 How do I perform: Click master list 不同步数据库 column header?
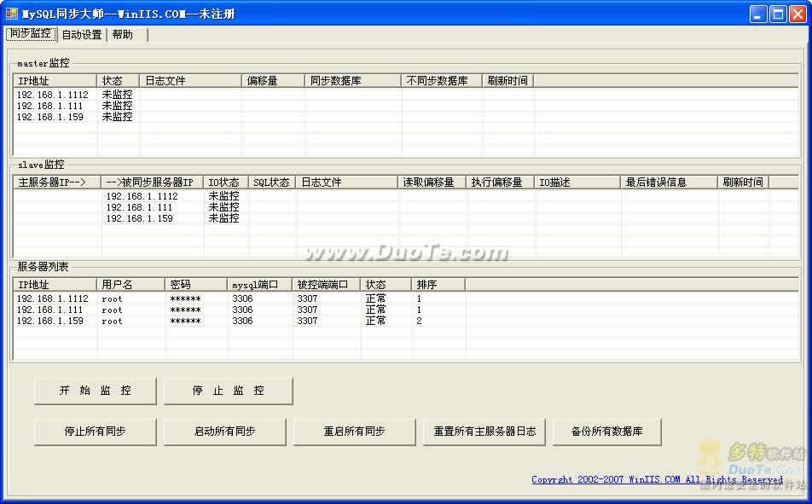point(442,81)
